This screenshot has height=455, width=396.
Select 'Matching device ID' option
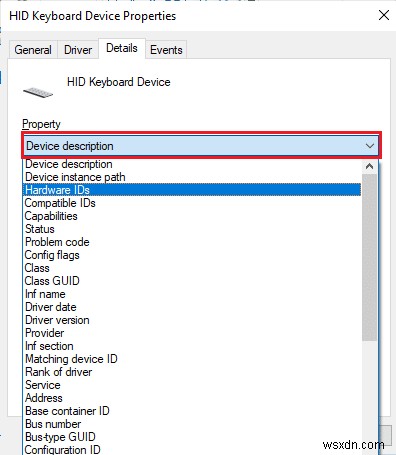(192, 359)
